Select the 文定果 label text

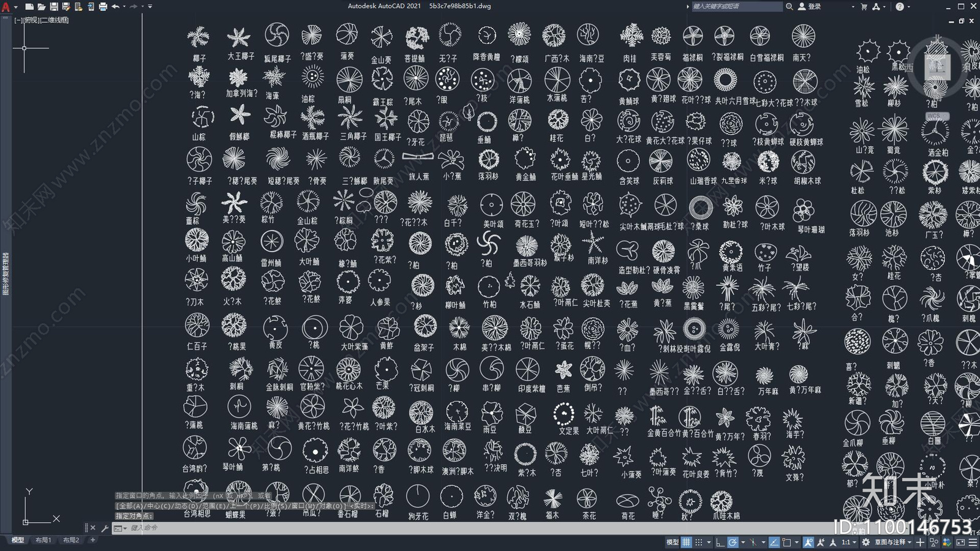tap(569, 431)
